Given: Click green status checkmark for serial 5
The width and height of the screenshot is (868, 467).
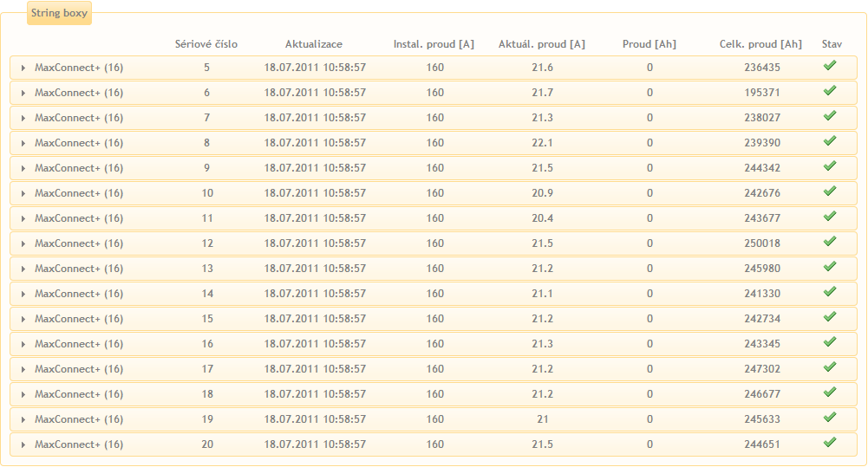Looking at the screenshot, I should point(830,66).
